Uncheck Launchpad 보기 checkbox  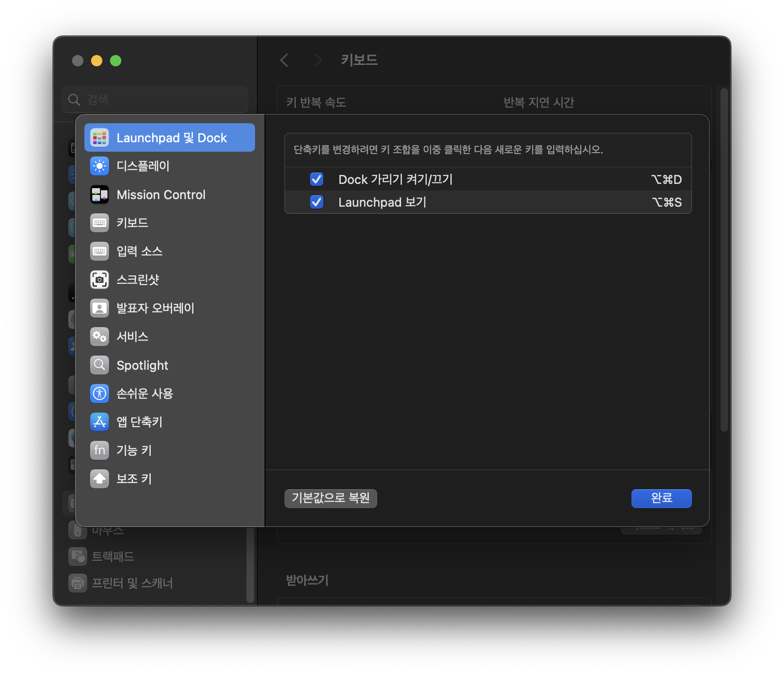(317, 202)
